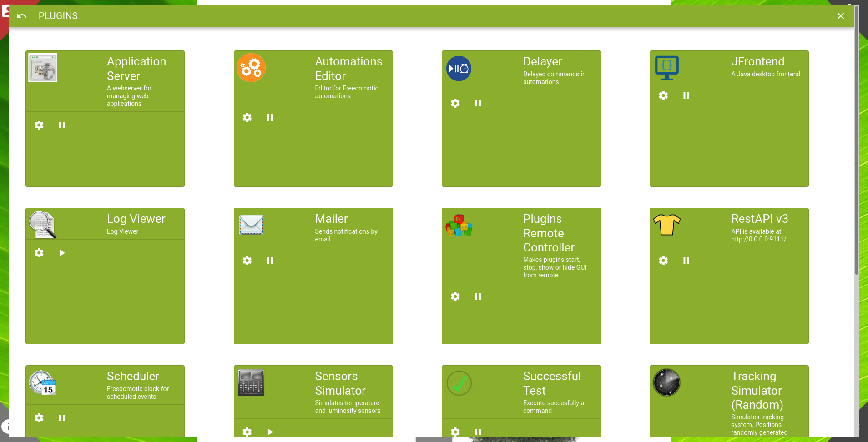The image size is (868, 442).
Task: Click the Sensors Simulator panel icon
Action: 251,382
